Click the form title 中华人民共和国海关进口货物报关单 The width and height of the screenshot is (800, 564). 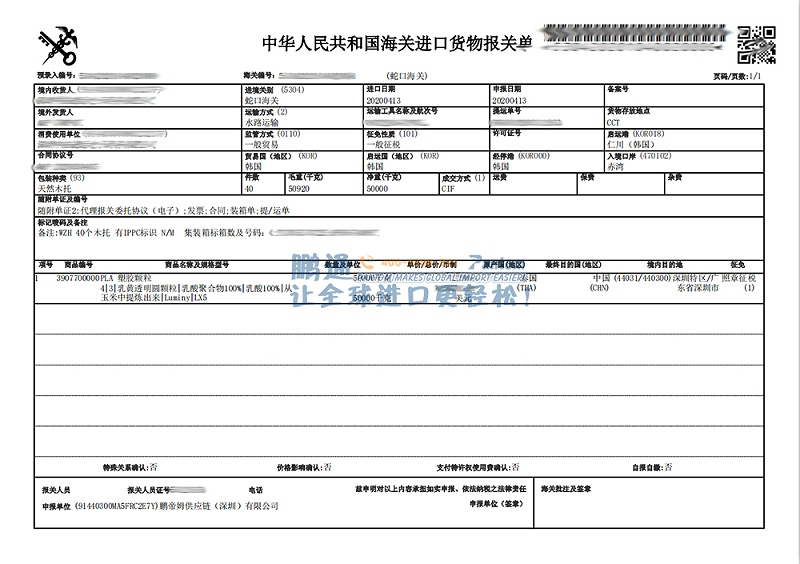click(397, 44)
